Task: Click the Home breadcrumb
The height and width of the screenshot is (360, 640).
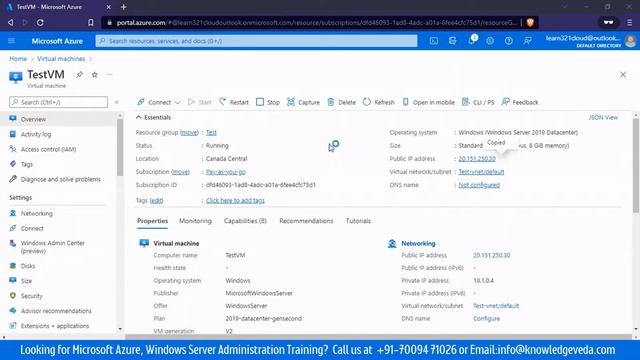Action: (18, 59)
